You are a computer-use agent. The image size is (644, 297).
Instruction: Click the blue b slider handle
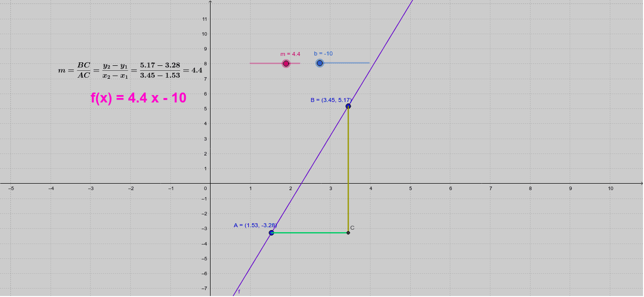(x=320, y=63)
